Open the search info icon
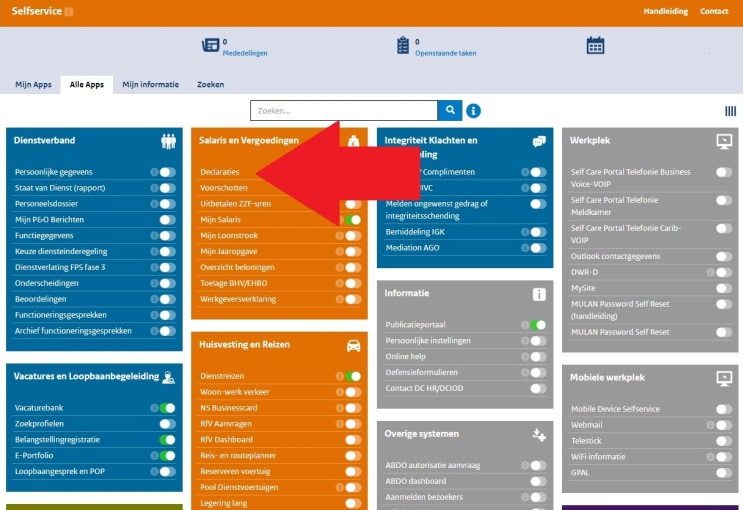Viewport: 743px width, 510px height. click(x=473, y=111)
